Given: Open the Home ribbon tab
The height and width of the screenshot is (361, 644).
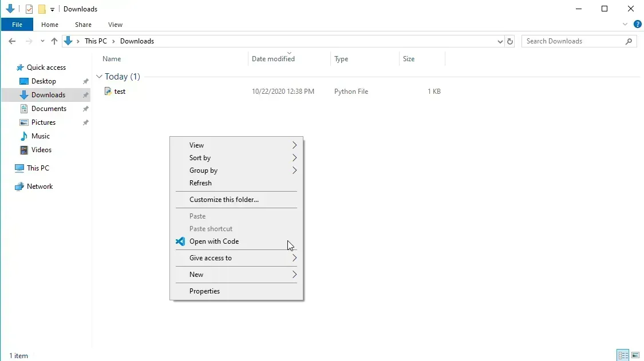Looking at the screenshot, I should 50,25.
